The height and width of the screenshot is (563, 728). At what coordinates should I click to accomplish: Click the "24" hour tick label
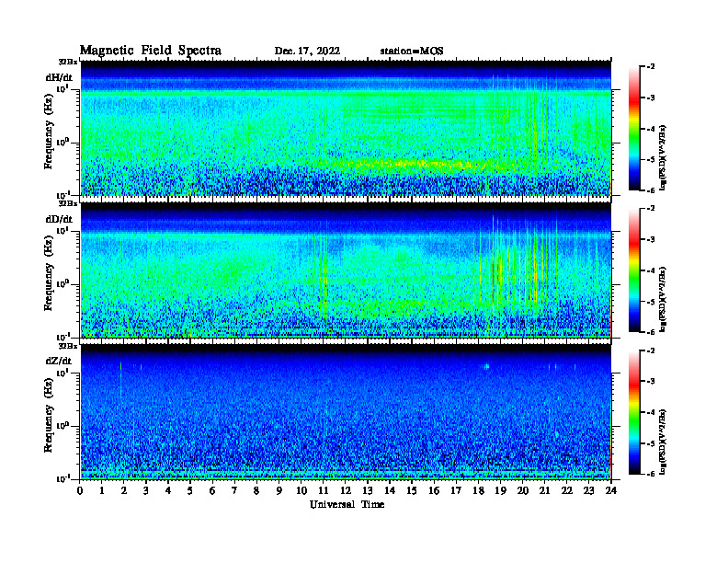click(x=611, y=491)
